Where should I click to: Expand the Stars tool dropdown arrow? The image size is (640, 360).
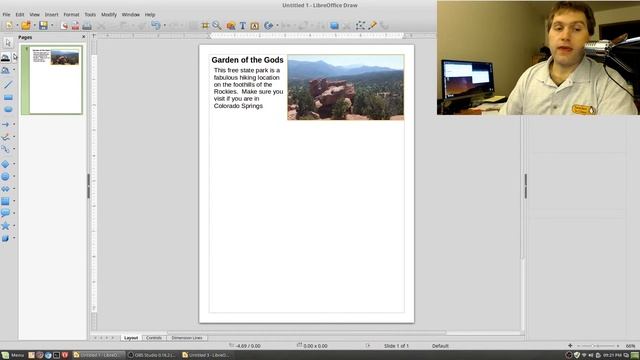pos(14,225)
